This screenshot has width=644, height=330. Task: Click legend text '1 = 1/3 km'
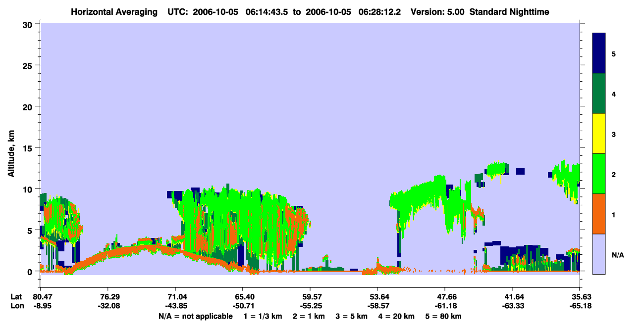point(262,316)
